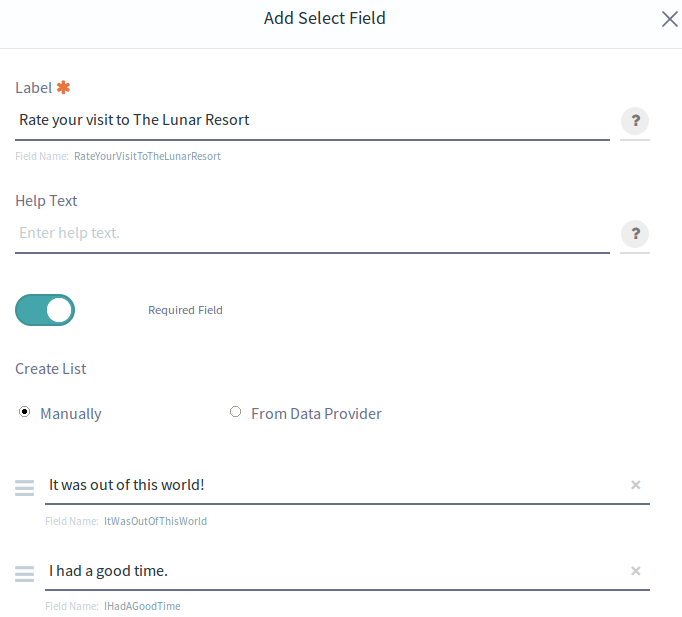The height and width of the screenshot is (617, 682).
Task: Focus the Help Text input field
Action: (x=312, y=233)
